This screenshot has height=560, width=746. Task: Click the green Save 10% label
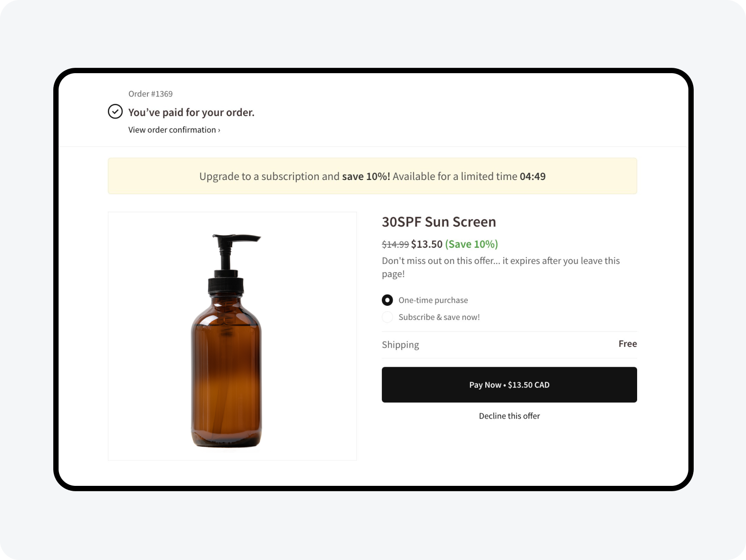pyautogui.click(x=471, y=244)
